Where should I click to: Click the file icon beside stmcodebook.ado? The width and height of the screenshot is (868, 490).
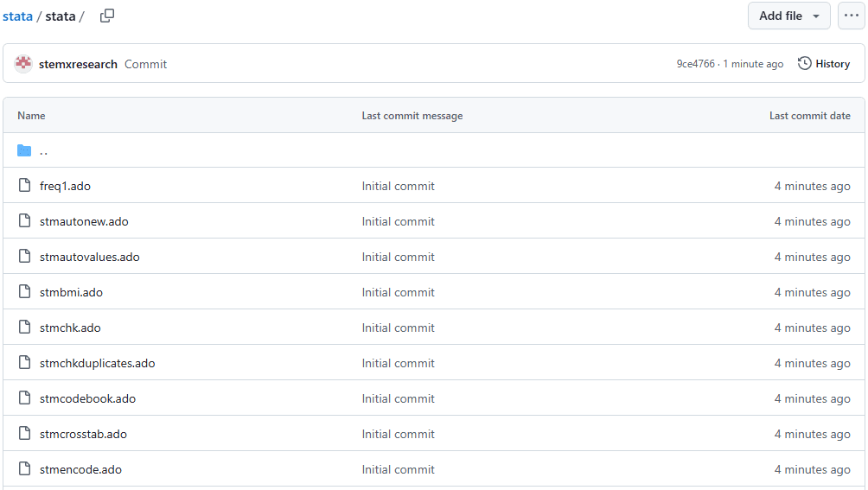click(x=24, y=398)
